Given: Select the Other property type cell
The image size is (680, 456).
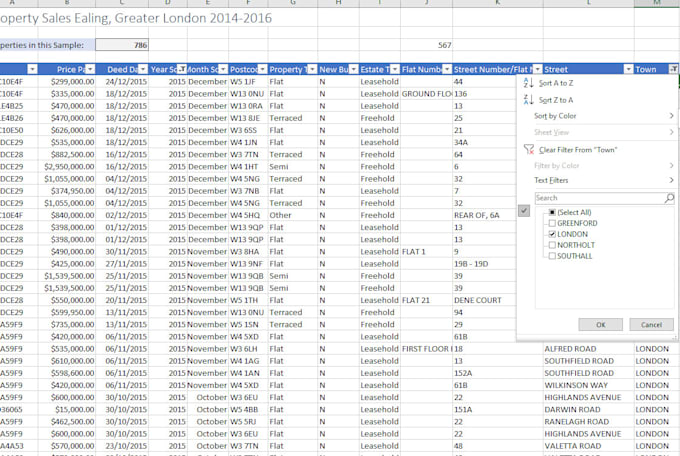Looking at the screenshot, I should 293,215.
